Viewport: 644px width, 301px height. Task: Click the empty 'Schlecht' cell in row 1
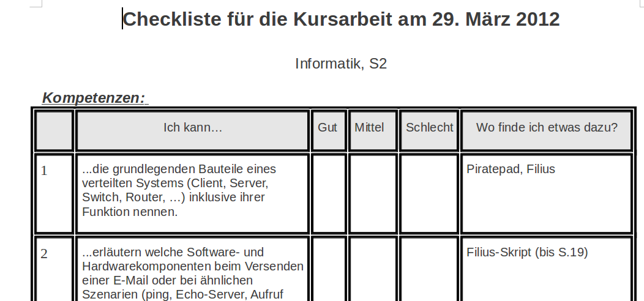coord(429,193)
